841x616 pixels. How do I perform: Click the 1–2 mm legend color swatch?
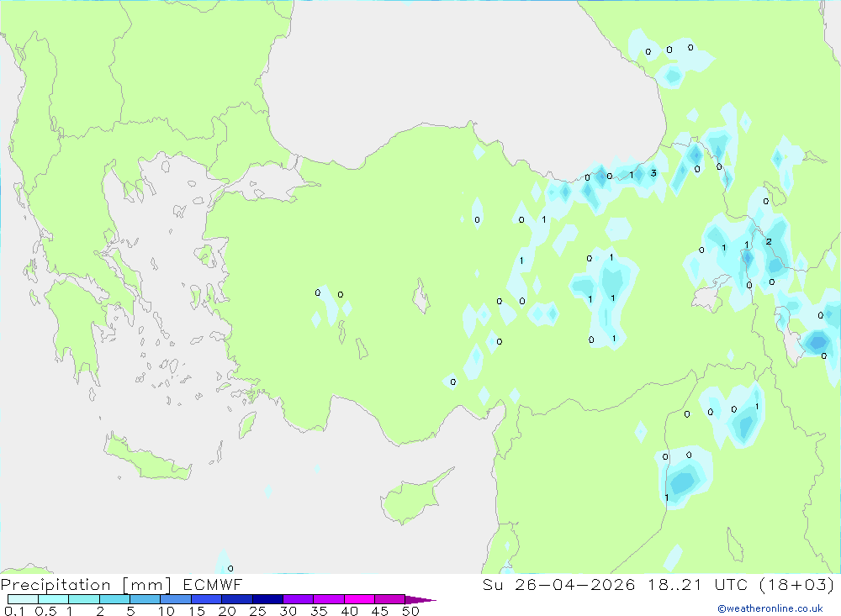point(83,599)
